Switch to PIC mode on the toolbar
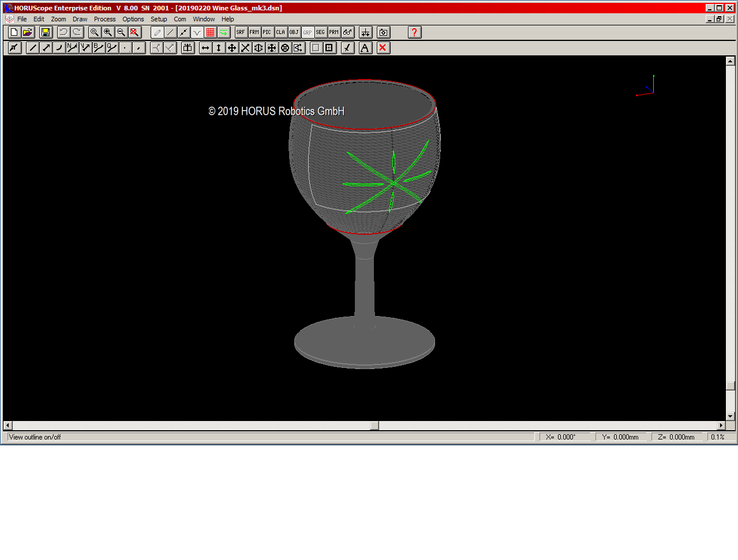The height and width of the screenshot is (560, 738). tap(267, 32)
